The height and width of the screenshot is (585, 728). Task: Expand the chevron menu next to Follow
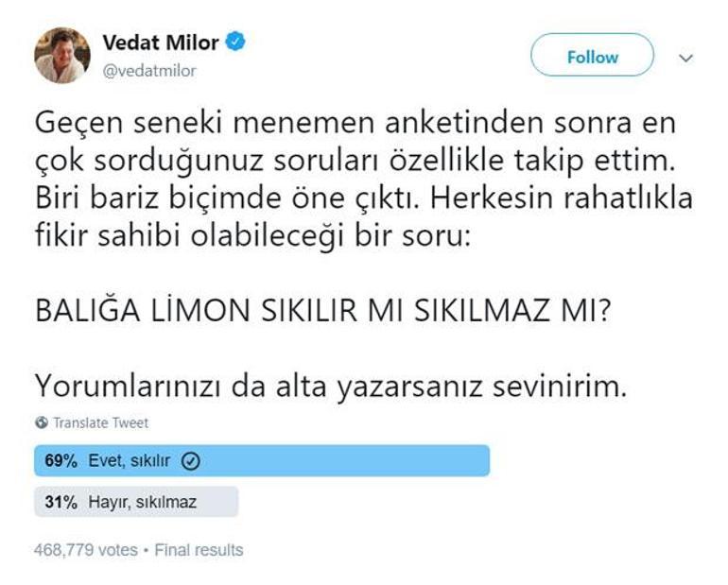[687, 57]
